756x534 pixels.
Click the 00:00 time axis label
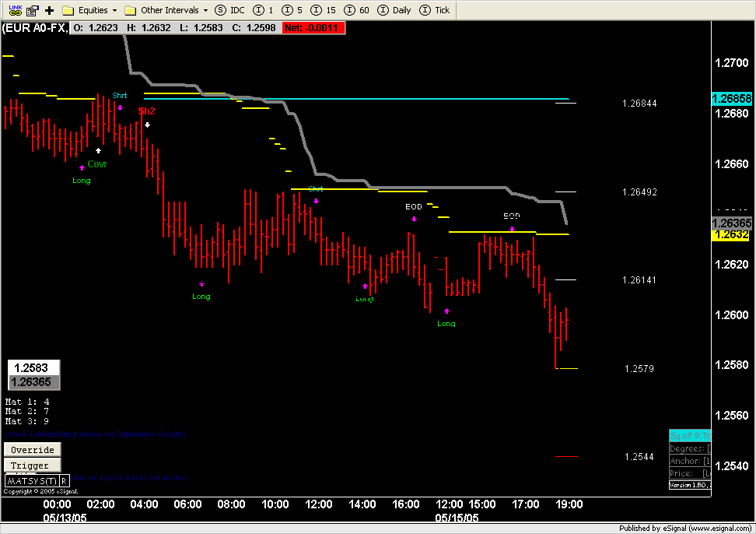coord(57,504)
